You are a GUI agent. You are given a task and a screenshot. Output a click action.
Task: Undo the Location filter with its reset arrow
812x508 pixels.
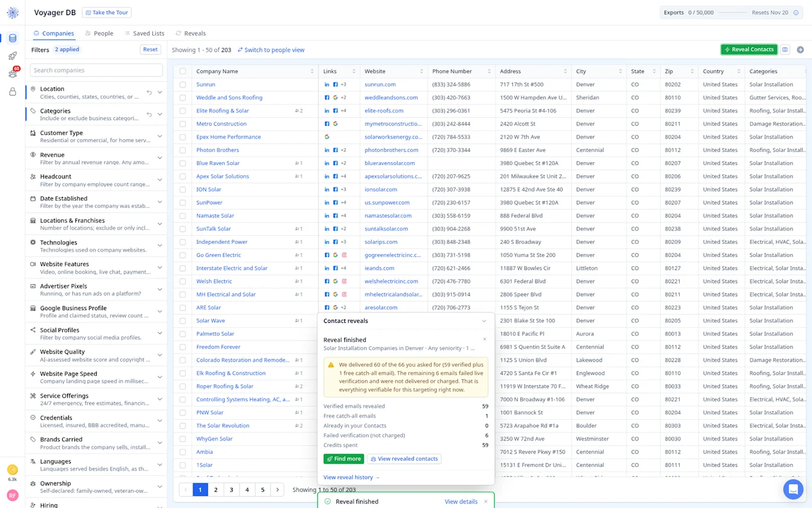[149, 93]
